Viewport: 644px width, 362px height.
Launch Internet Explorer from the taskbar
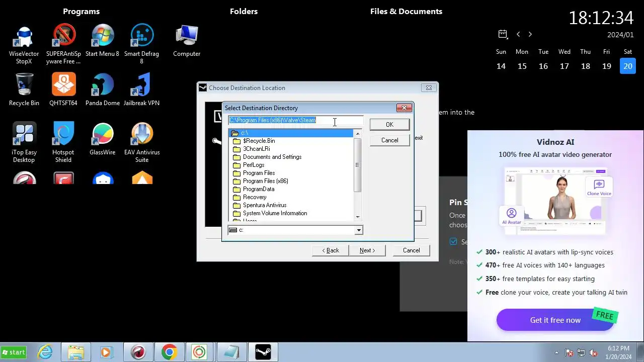[x=45, y=352]
